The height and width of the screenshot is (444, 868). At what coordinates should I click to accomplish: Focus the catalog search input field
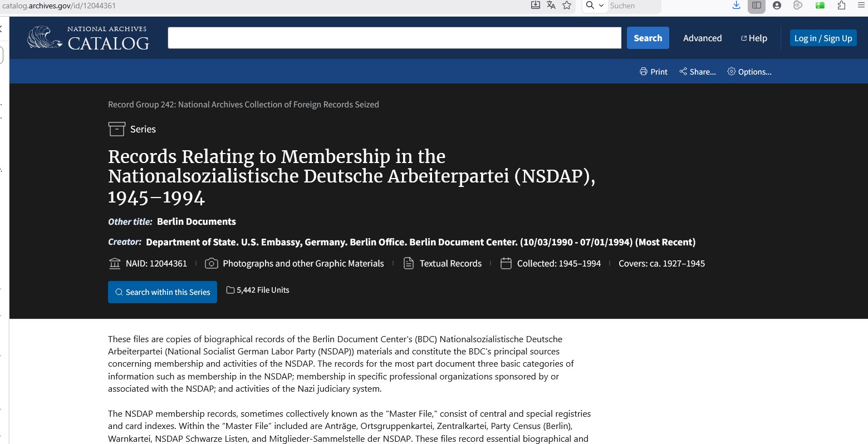(394, 38)
